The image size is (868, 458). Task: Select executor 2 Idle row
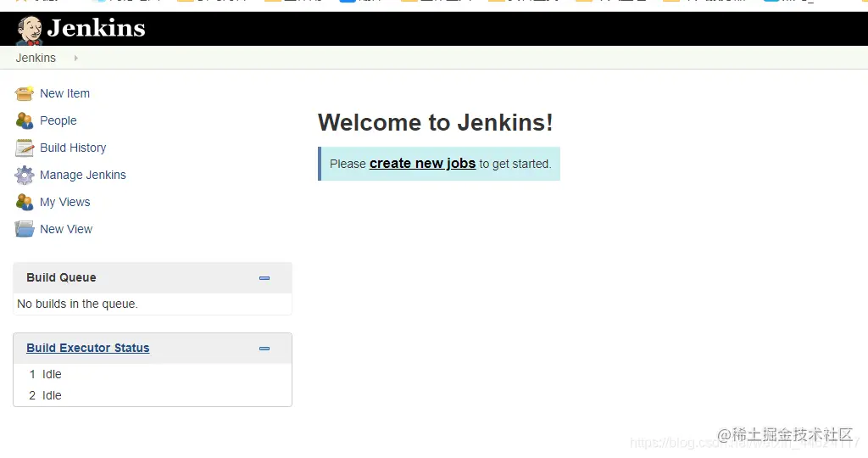point(153,395)
